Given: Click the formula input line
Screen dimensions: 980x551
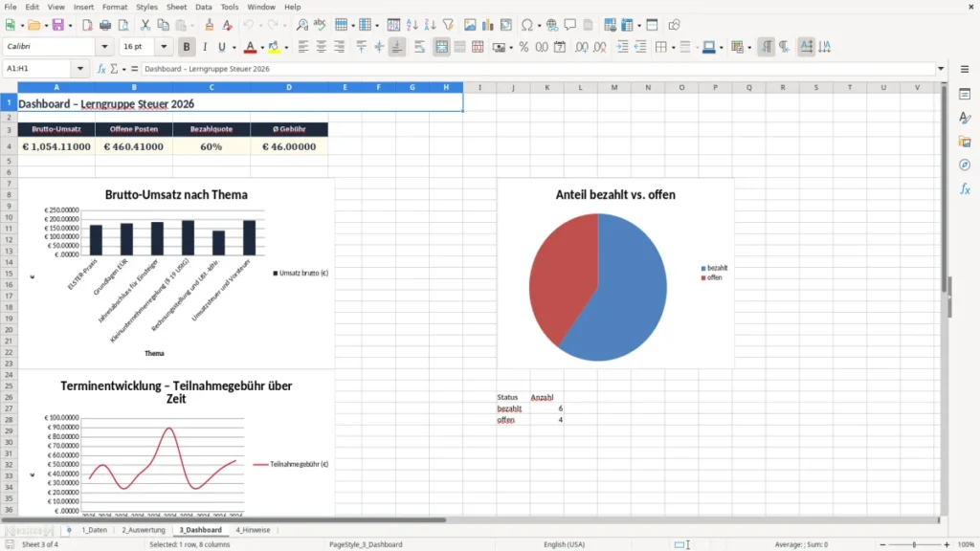Looking at the screenshot, I should (538, 69).
